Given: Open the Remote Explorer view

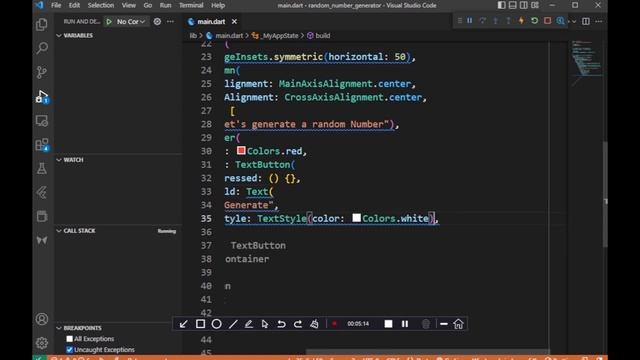Looking at the screenshot, I should point(42,121).
